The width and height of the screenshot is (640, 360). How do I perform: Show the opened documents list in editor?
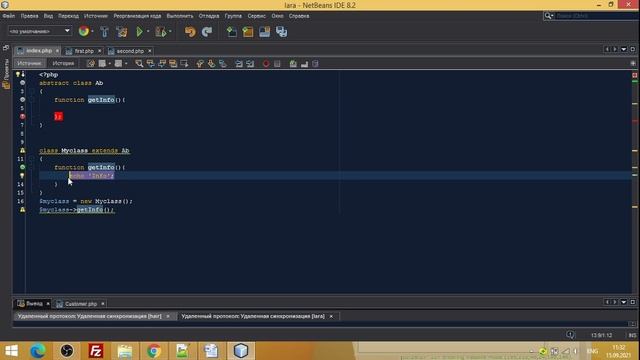tap(624, 49)
